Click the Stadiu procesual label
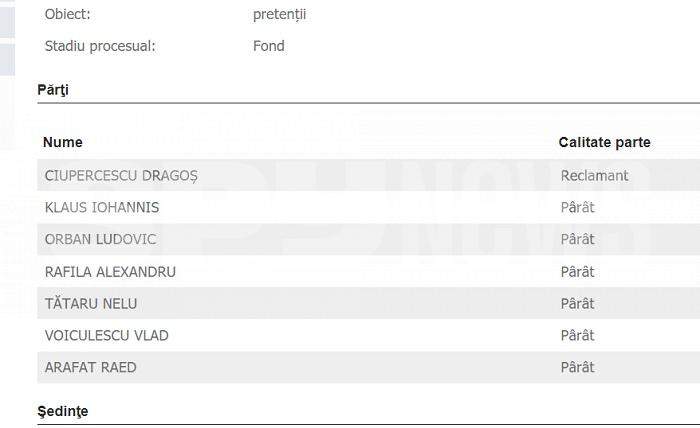 (100, 46)
